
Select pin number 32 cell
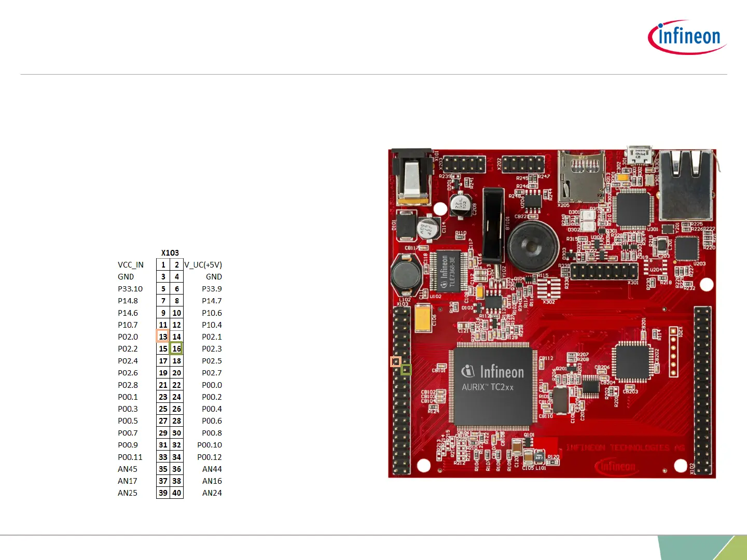coord(176,445)
